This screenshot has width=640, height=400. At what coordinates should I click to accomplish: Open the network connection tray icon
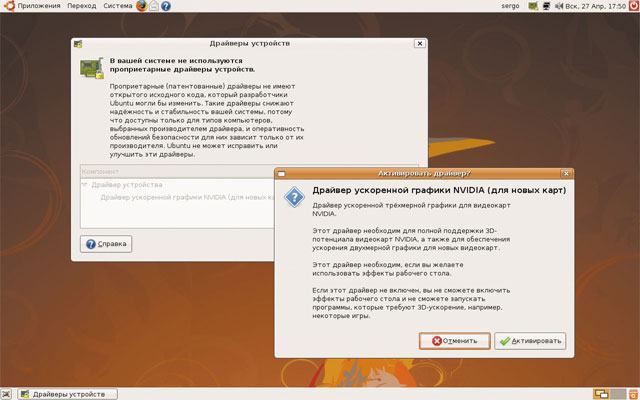point(546,6)
